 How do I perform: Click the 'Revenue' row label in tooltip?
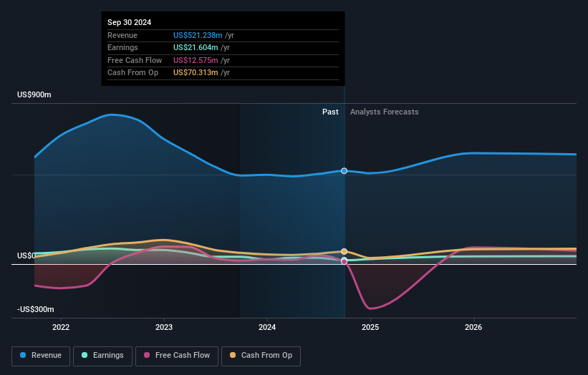[x=122, y=35]
